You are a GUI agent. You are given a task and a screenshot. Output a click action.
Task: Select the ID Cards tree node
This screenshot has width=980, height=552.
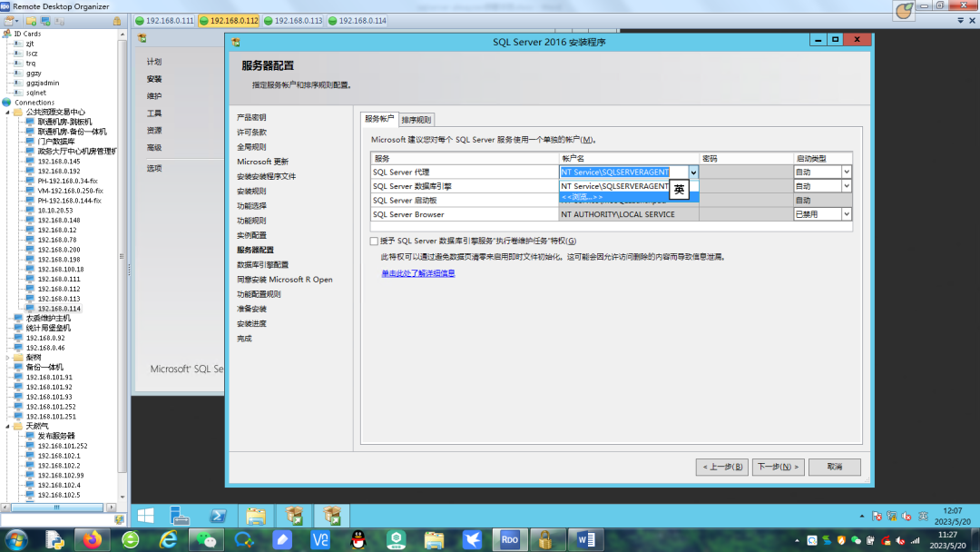click(27, 34)
